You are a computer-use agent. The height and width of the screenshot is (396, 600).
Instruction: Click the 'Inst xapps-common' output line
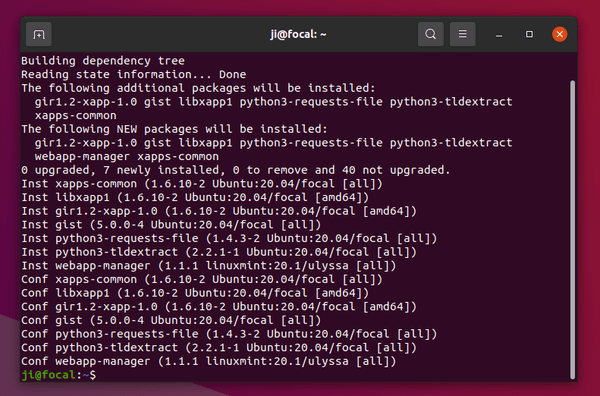coord(202,184)
